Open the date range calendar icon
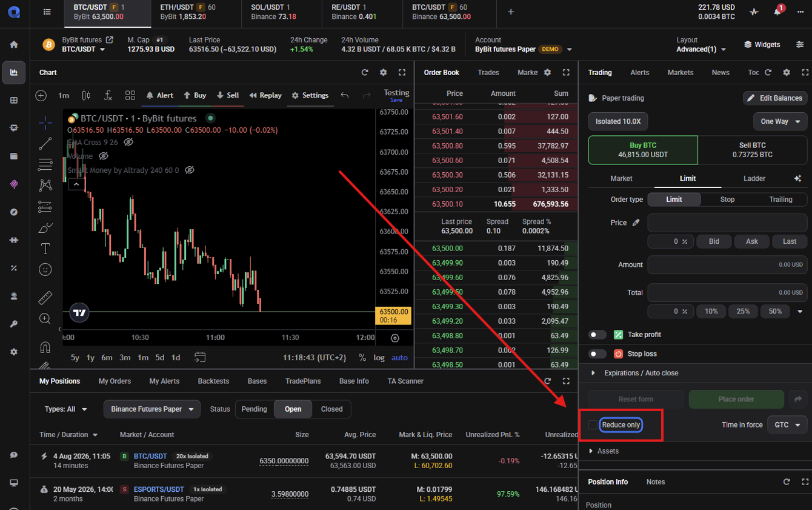Viewport: 812px width, 510px height. point(199,357)
